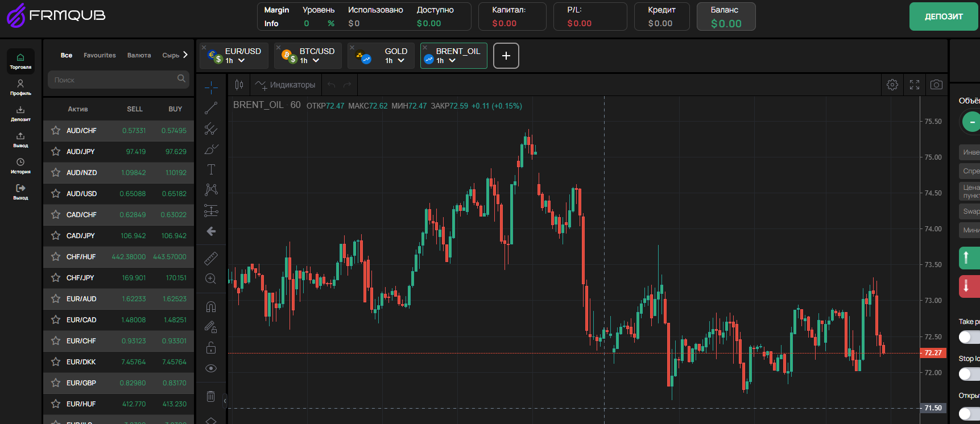Click the trash remove drawings icon
Screen dimensions: 980x424
[x=211, y=396]
